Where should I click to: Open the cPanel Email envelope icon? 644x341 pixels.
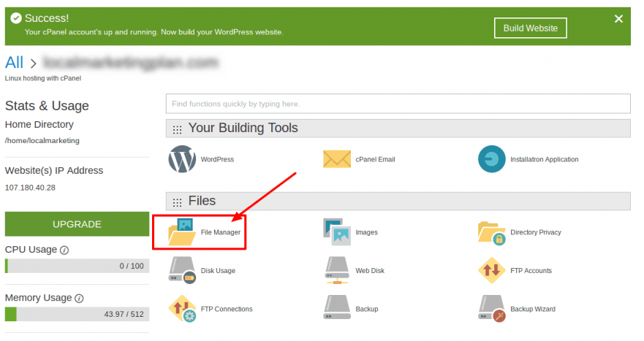coord(337,159)
